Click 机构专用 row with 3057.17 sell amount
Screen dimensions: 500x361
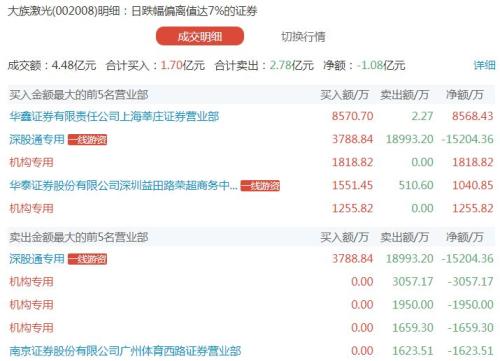[251, 282]
